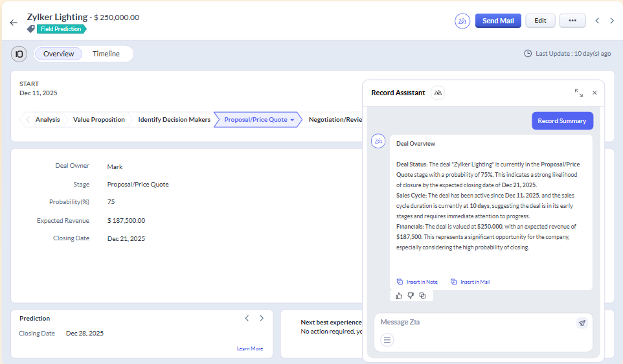Send message to Zia with paper plane
Image resolution: width=623 pixels, height=364 pixels.
tap(582, 323)
